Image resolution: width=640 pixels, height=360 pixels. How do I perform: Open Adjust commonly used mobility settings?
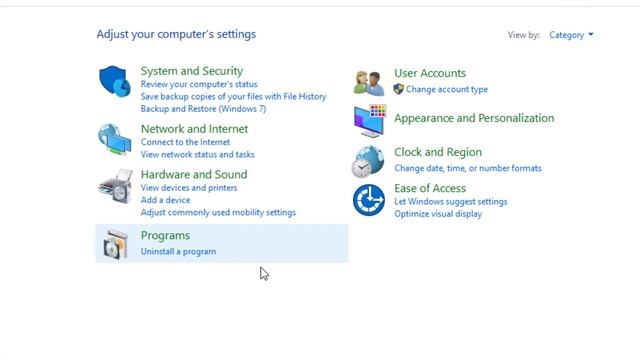[218, 213]
